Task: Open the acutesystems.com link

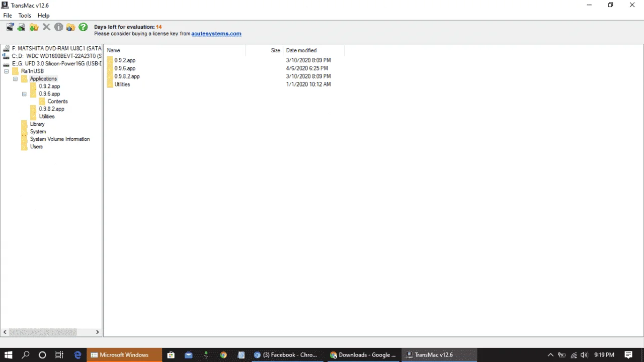Action: coord(216,34)
